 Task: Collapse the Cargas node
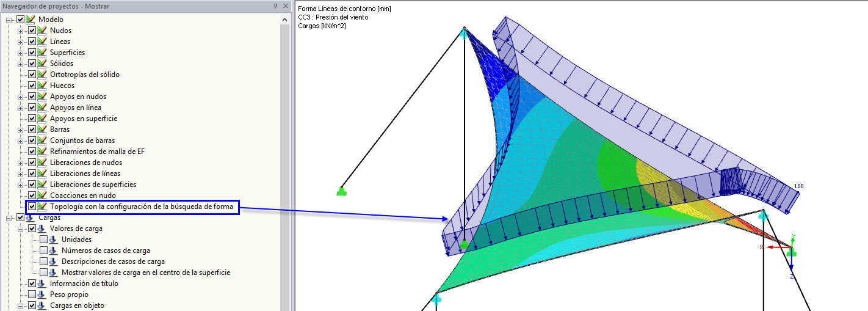tap(9, 218)
